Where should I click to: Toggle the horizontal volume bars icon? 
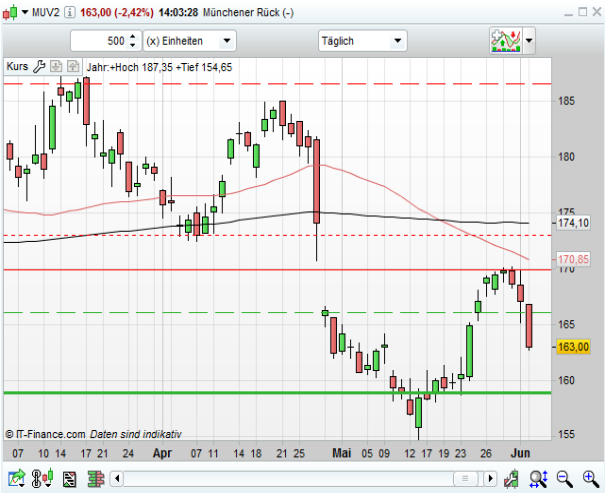click(x=96, y=479)
